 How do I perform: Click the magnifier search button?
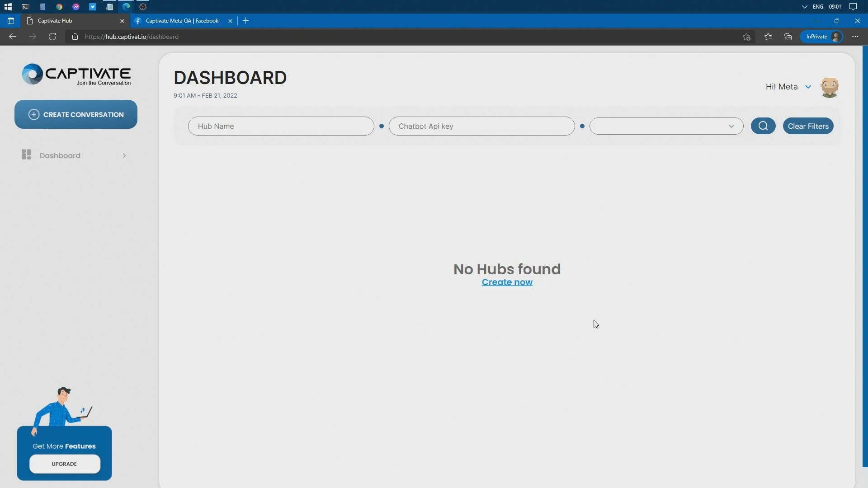point(763,126)
